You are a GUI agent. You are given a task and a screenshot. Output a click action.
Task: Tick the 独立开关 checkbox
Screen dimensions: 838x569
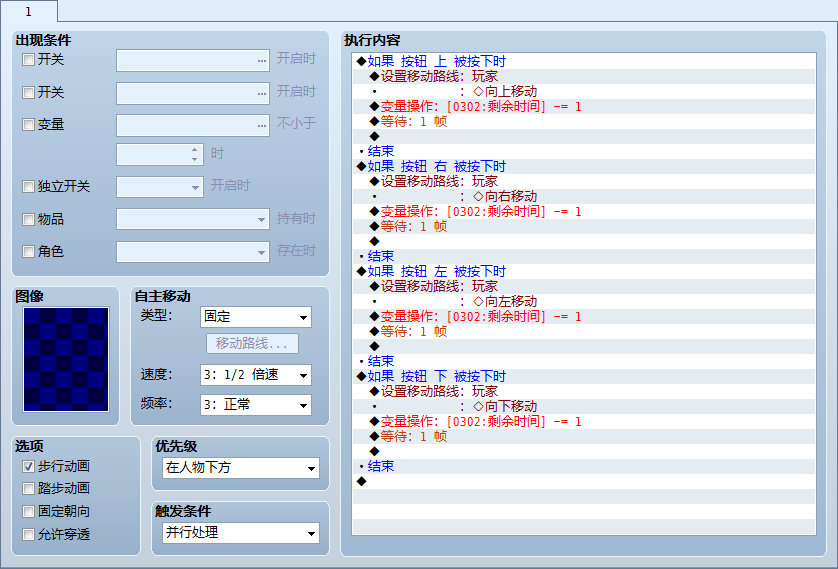[x=28, y=186]
